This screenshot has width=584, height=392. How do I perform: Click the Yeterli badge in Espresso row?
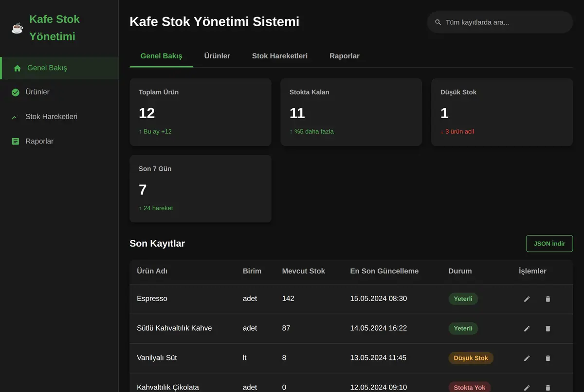click(x=463, y=299)
